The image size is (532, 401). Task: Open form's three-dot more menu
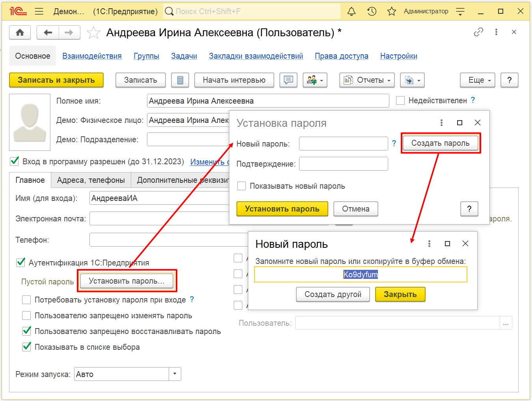tap(496, 32)
